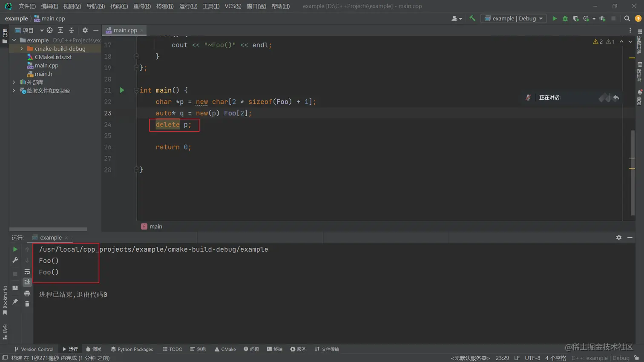Toggle scroll to end in Run console
This screenshot has width=644, height=362.
(x=27, y=282)
